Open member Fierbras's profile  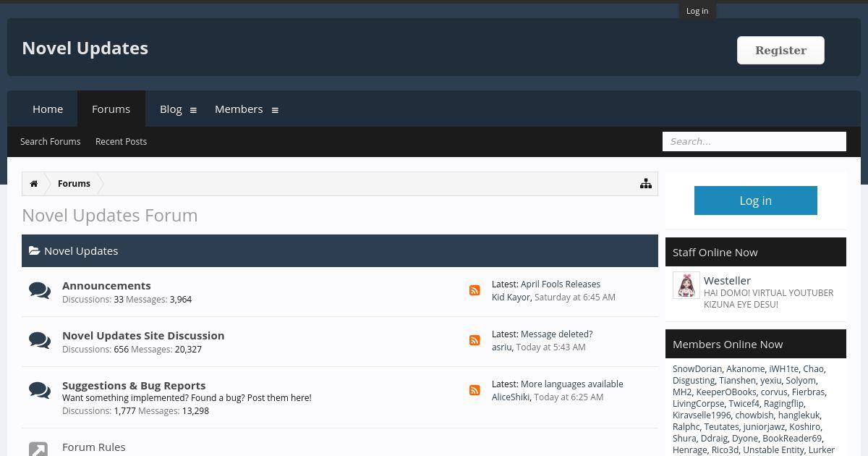[x=808, y=392]
